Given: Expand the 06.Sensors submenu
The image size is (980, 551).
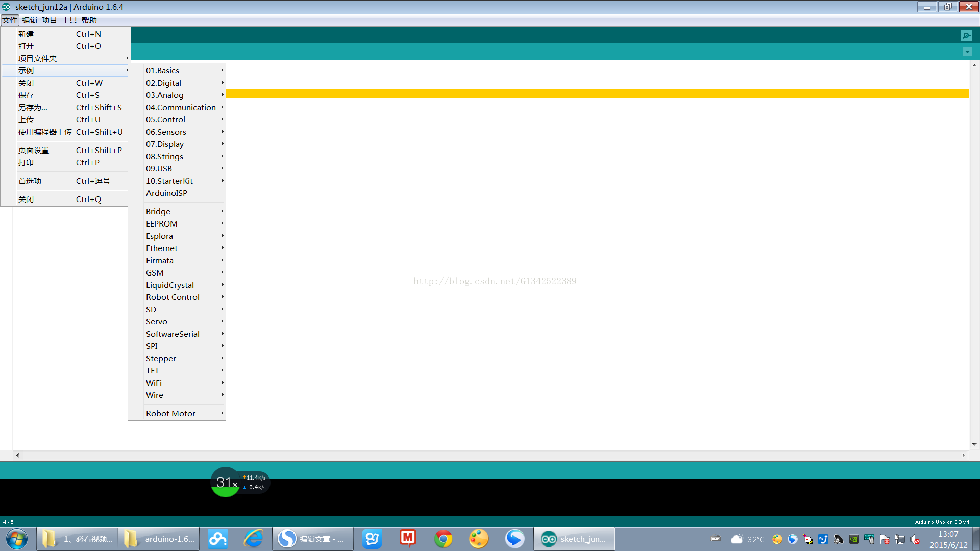Looking at the screenshot, I should (177, 132).
